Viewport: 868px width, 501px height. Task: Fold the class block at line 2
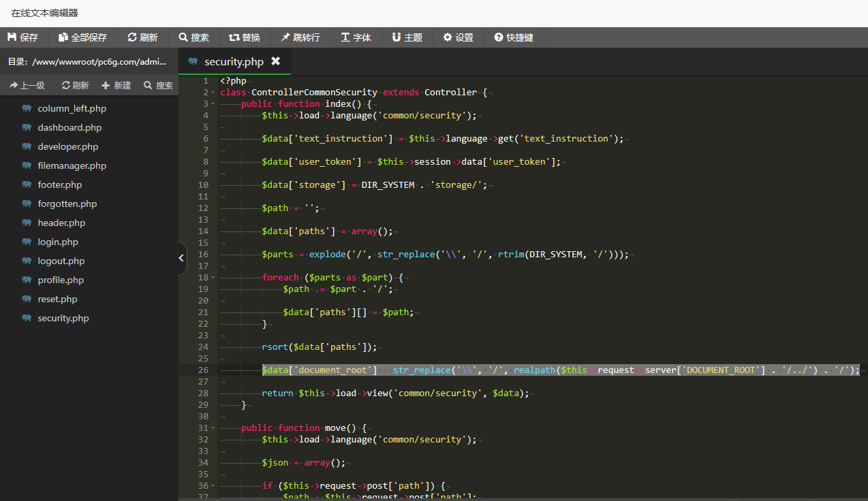click(213, 93)
